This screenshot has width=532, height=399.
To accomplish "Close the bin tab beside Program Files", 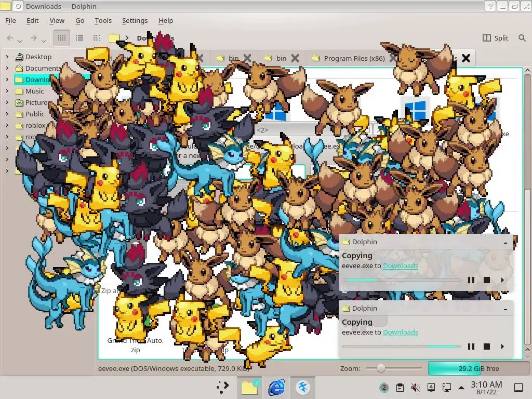I will (x=295, y=58).
